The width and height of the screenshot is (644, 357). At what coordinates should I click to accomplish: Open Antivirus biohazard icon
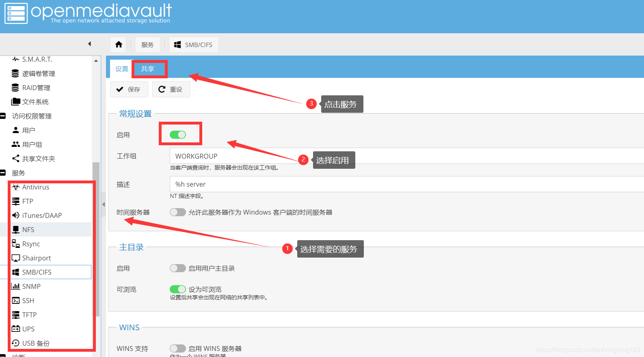pos(16,187)
